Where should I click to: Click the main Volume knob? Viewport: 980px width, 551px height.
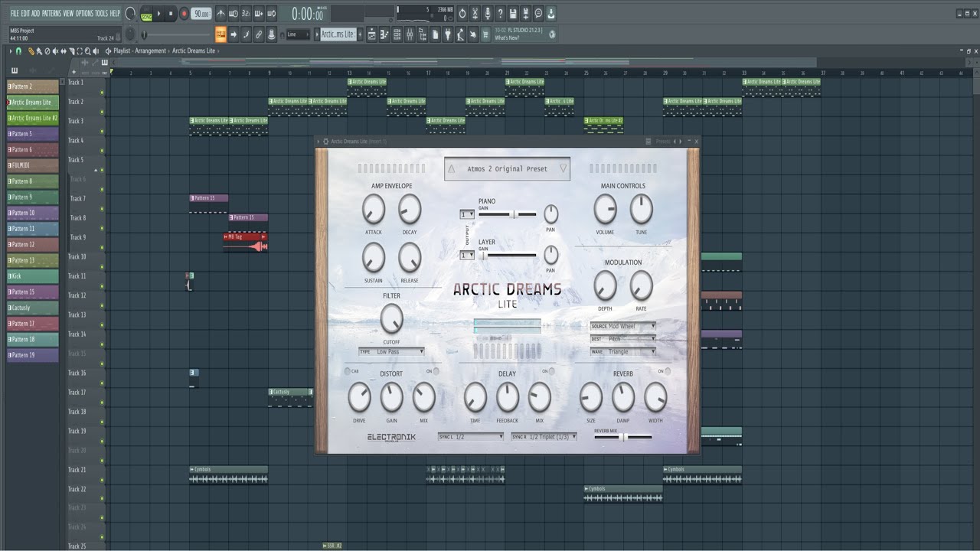coord(605,209)
